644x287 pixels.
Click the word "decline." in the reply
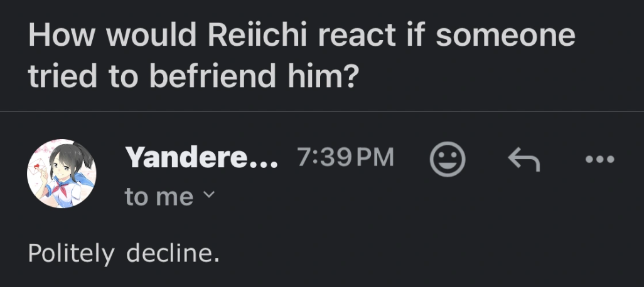point(173,254)
